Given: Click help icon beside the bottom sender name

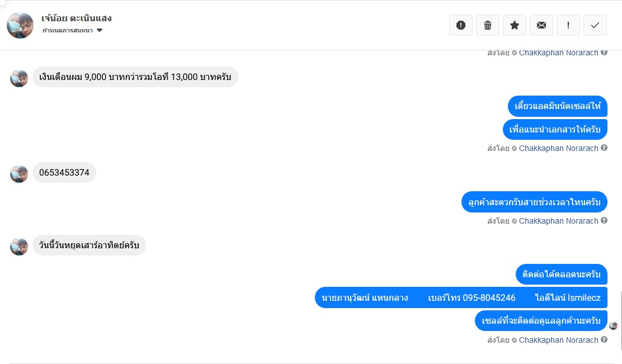Looking at the screenshot, I should click(x=604, y=340).
